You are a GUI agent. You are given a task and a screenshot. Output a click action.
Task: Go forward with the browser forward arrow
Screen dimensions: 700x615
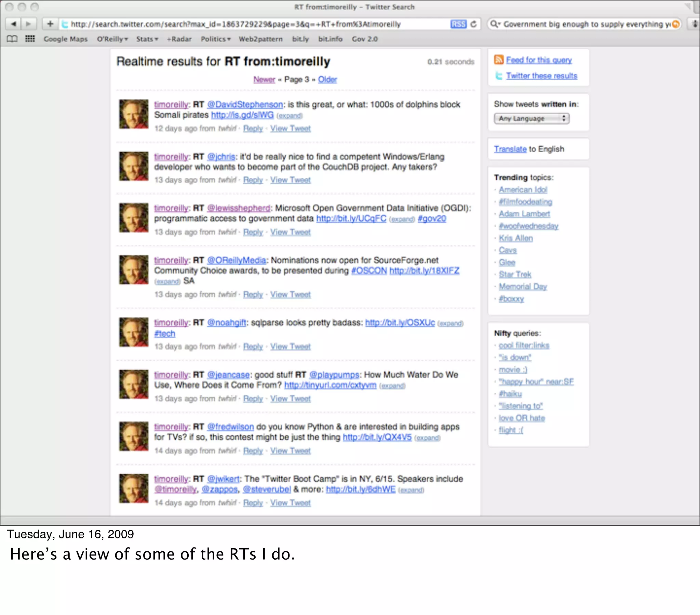[28, 24]
